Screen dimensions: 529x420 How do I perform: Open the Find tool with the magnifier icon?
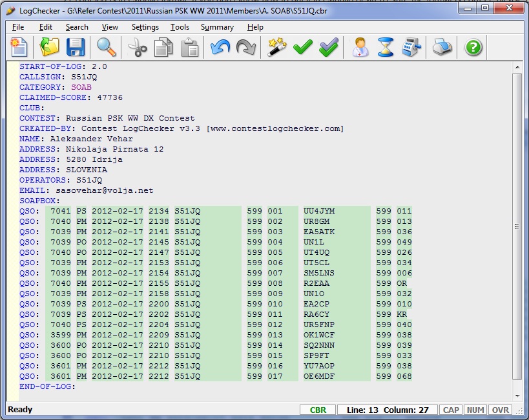(x=107, y=46)
